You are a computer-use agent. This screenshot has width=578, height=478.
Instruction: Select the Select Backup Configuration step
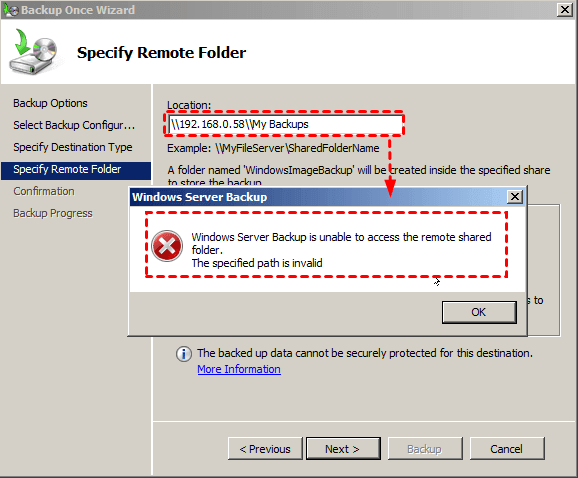click(x=74, y=125)
